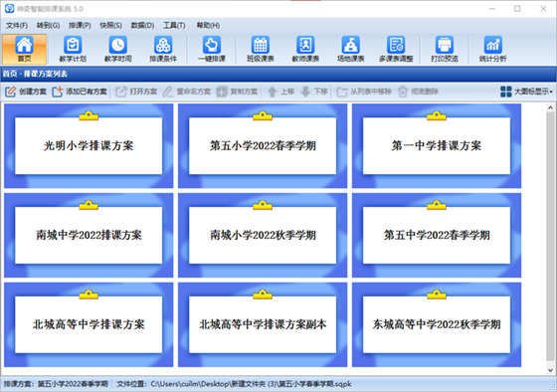Click 彻底删除 permanently delete button
Image resolution: width=557 pixels, height=392 pixels.
418,92
